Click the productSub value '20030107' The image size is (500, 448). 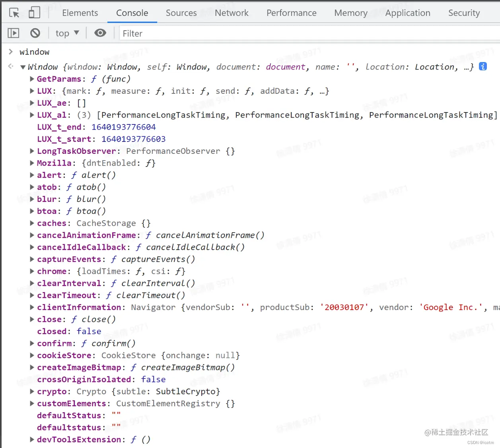(344, 307)
